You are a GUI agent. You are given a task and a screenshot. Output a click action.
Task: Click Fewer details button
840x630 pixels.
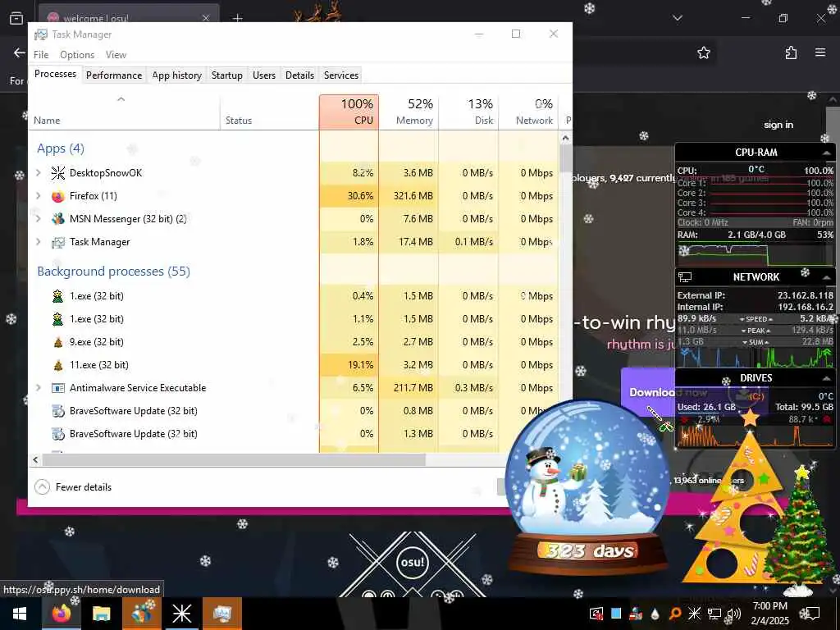(x=73, y=487)
